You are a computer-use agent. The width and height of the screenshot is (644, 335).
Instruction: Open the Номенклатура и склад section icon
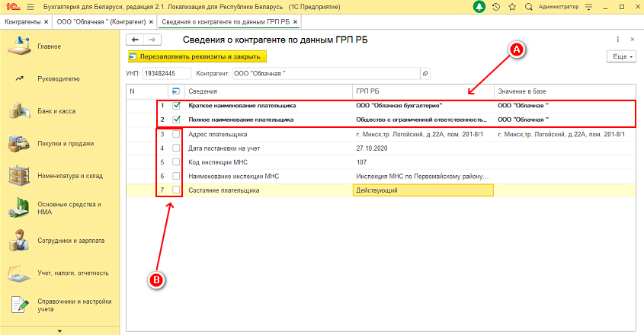coord(19,176)
